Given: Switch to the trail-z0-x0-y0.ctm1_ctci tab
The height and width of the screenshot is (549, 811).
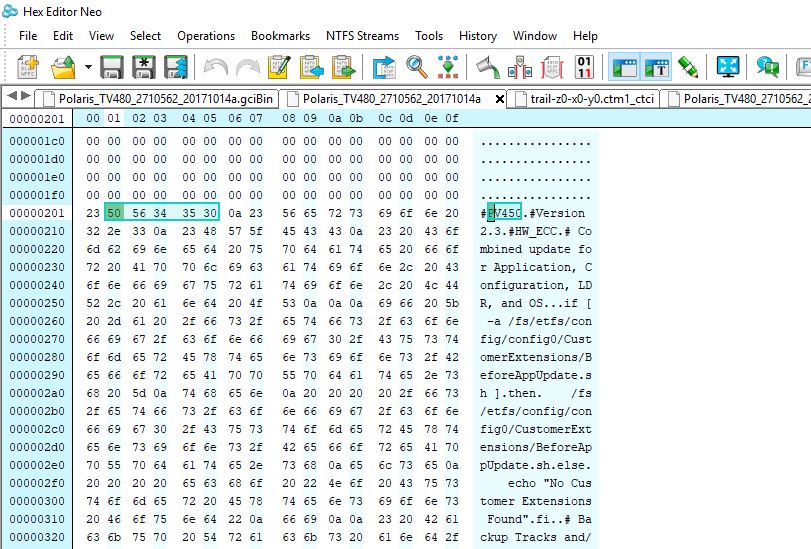Looking at the screenshot, I should click(x=585, y=98).
